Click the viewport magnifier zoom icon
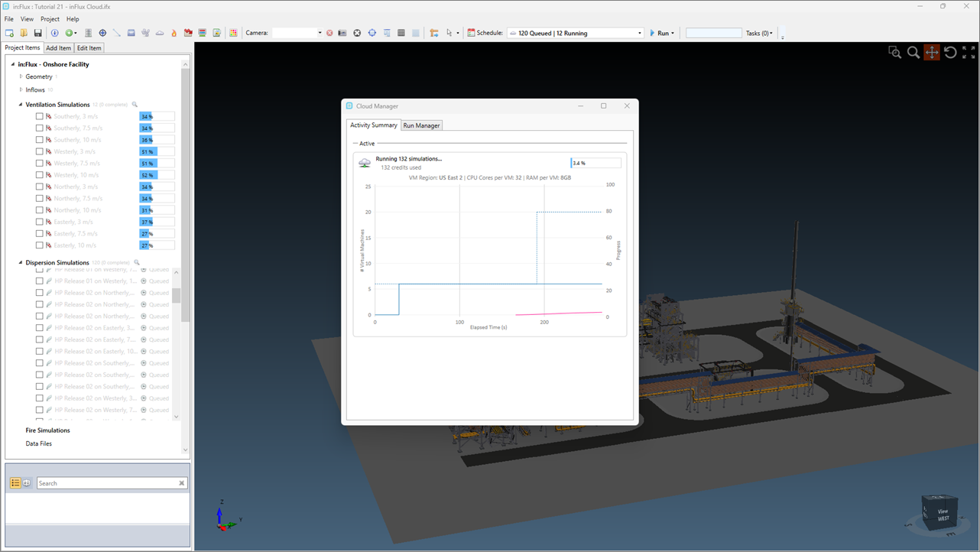This screenshot has width=980, height=552. pyautogui.click(x=913, y=52)
